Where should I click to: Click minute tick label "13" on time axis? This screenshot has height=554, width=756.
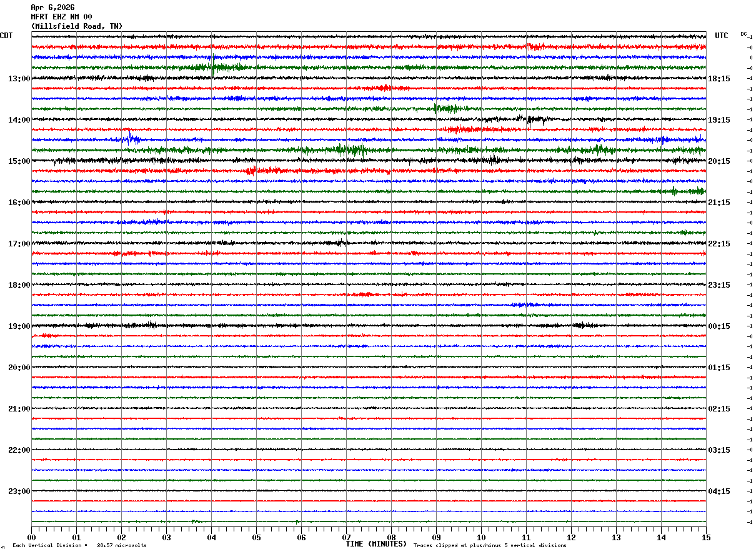616,537
